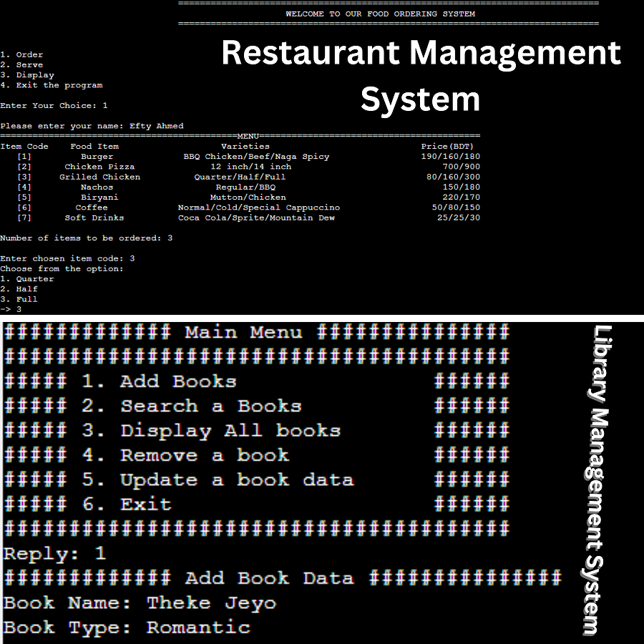Screen dimensions: 644x644
Task: Click the Soft Drinks item row
Action: (94, 218)
